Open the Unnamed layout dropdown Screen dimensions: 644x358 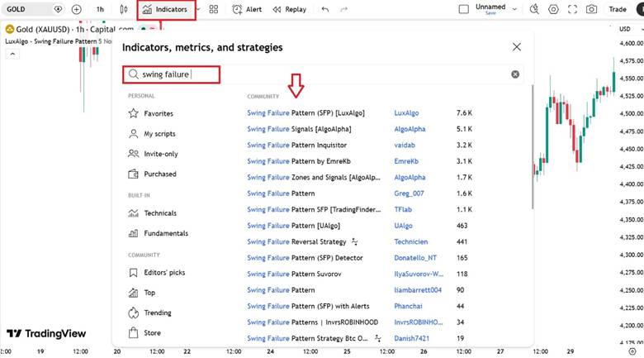pyautogui.click(x=514, y=8)
